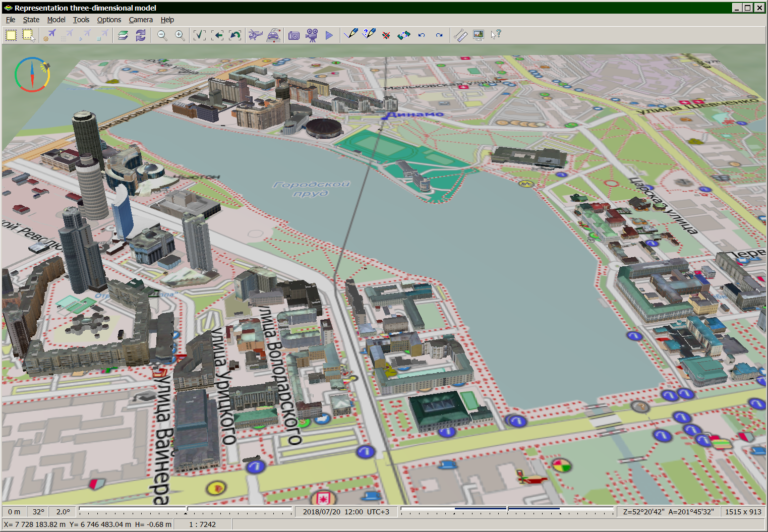Image resolution: width=768 pixels, height=532 pixels.
Task: Click the redo arrow in toolbar
Action: [439, 35]
